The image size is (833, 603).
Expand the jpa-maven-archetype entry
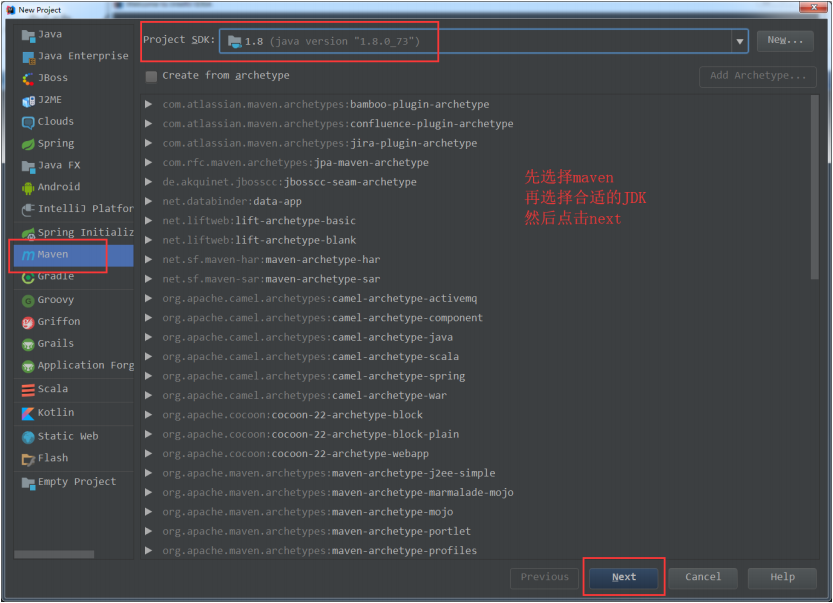pyautogui.click(x=148, y=162)
